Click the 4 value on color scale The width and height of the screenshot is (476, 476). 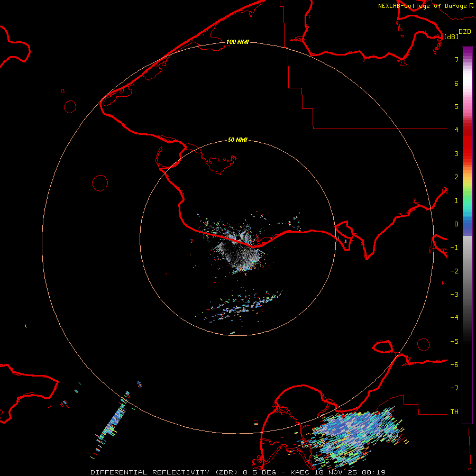click(x=456, y=130)
